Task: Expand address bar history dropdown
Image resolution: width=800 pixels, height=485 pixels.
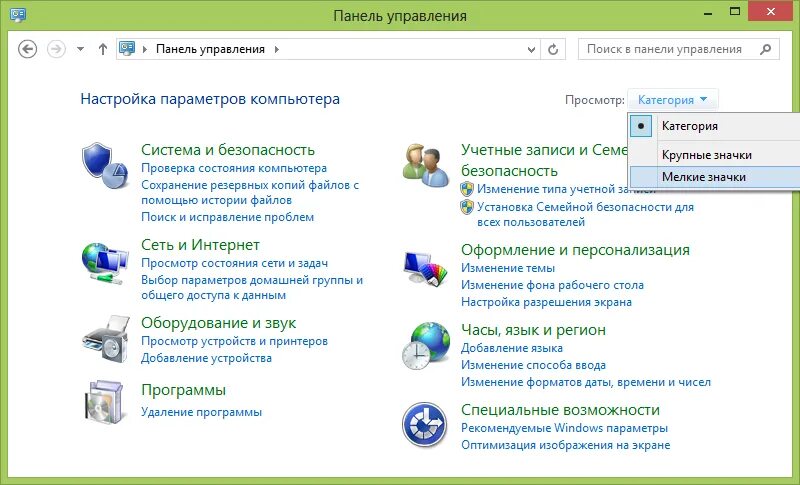Action: (531, 49)
